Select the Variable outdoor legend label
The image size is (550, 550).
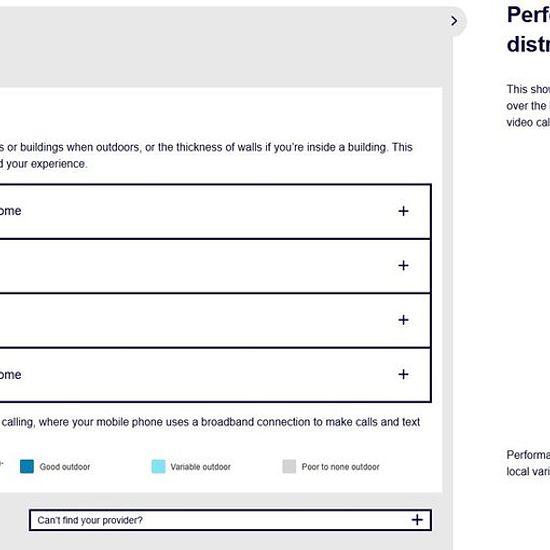tap(201, 467)
